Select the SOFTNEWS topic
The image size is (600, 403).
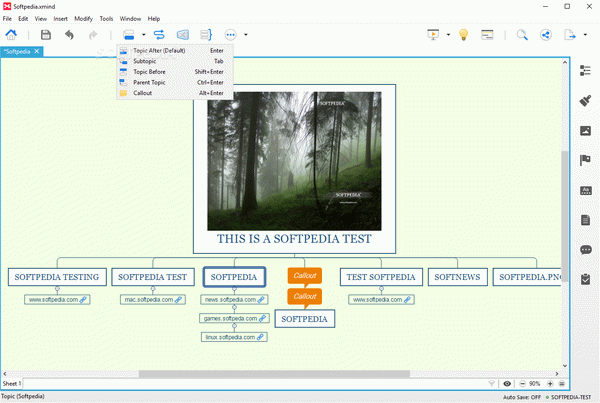click(x=457, y=277)
